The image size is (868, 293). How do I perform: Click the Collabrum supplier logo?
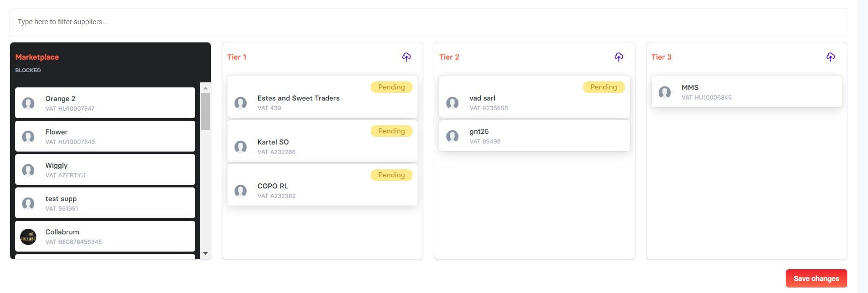pos(28,237)
